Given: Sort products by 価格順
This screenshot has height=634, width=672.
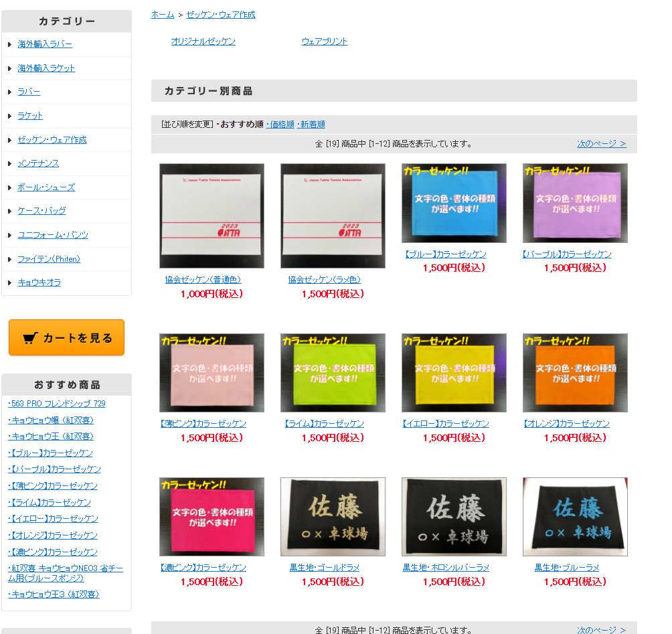Looking at the screenshot, I should click(282, 125).
